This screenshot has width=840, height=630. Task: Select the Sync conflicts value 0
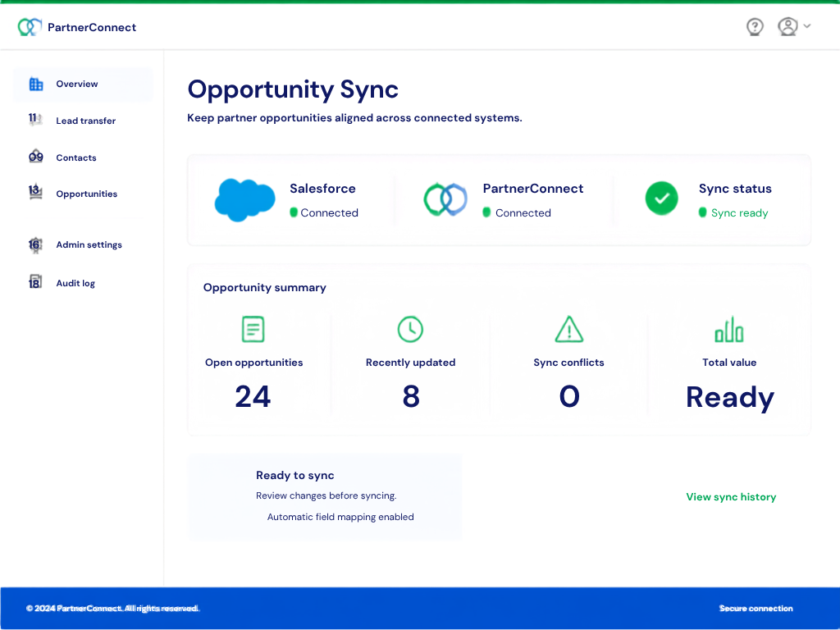[569, 396]
